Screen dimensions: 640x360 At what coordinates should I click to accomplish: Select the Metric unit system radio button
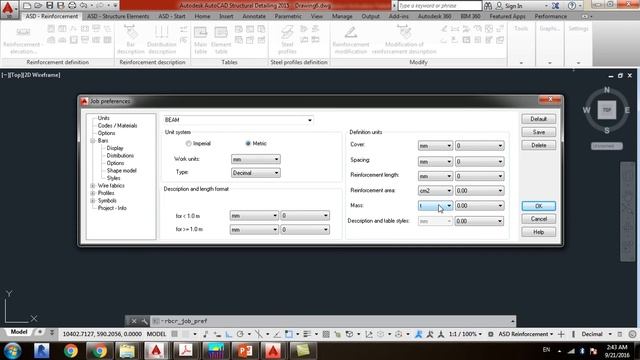click(248, 144)
